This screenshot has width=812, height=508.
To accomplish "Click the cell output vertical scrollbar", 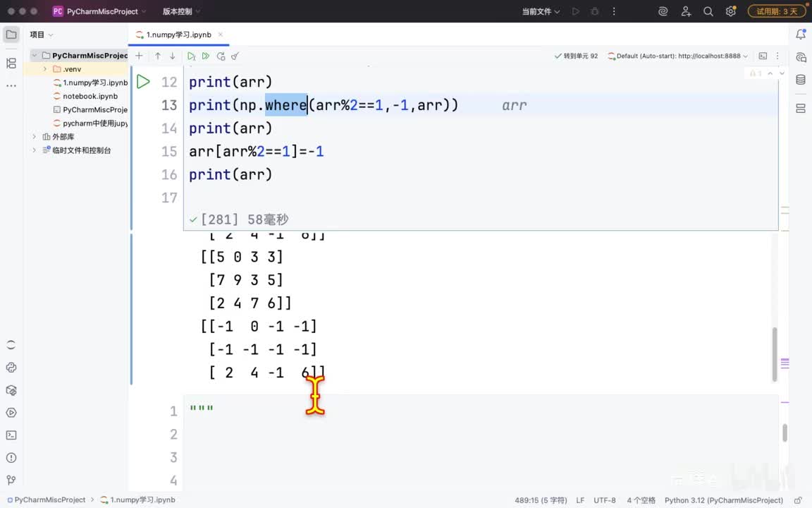I will click(x=775, y=355).
